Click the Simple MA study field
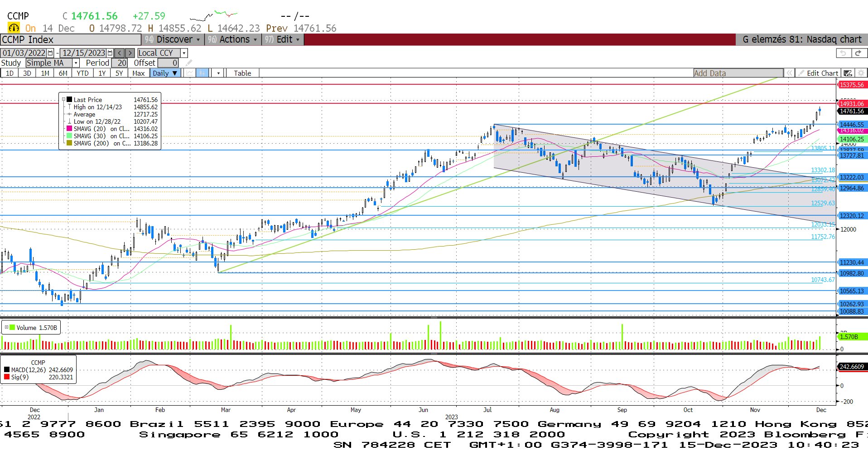Screen dimensions: 868x470 (49, 63)
